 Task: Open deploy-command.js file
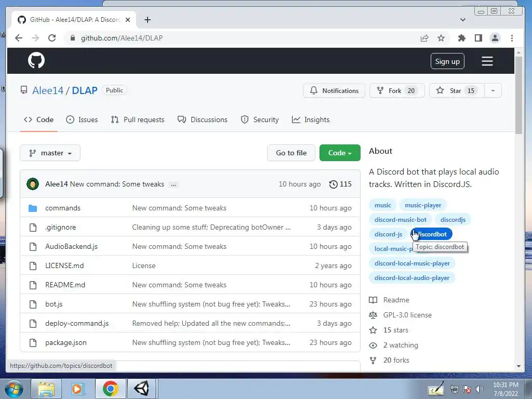[77, 323]
